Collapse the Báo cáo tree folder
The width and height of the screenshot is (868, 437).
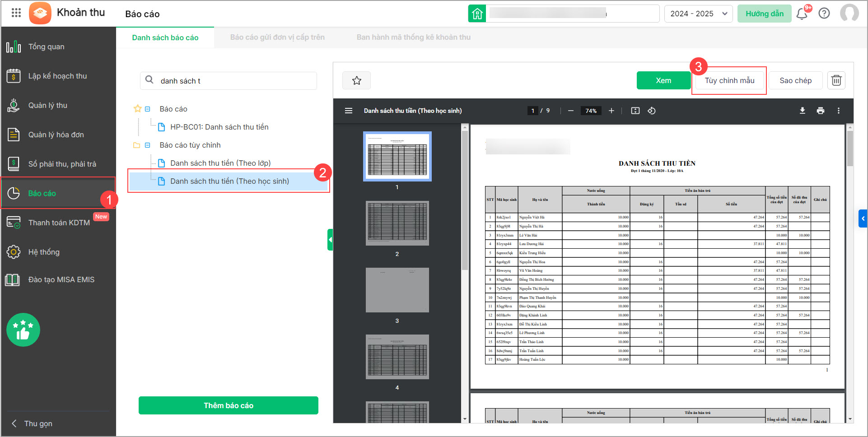148,109
